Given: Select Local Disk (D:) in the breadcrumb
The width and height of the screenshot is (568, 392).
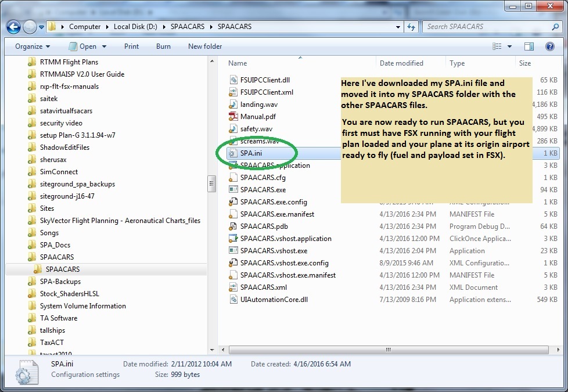Looking at the screenshot, I should (135, 27).
